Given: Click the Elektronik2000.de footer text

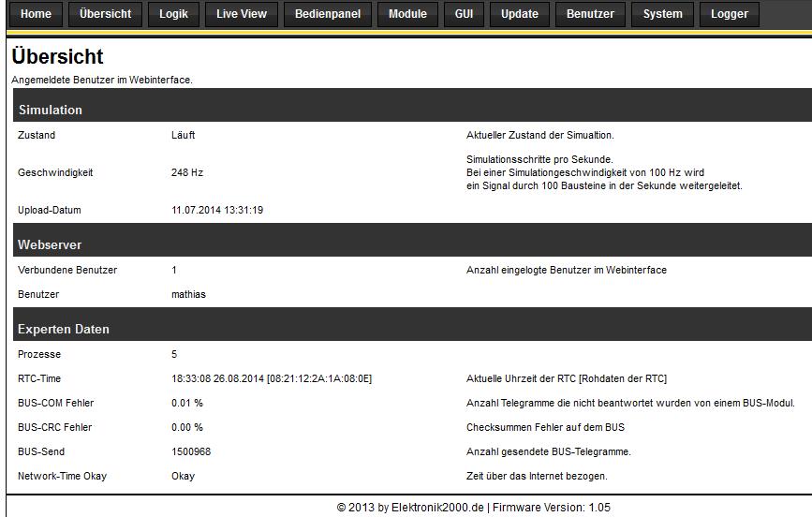Looking at the screenshot, I should click(x=437, y=509).
